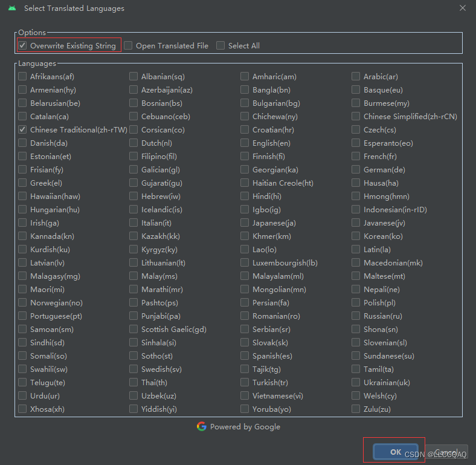Tick Thai(th) checkbox
The height and width of the screenshot is (465, 476).
pos(133,382)
